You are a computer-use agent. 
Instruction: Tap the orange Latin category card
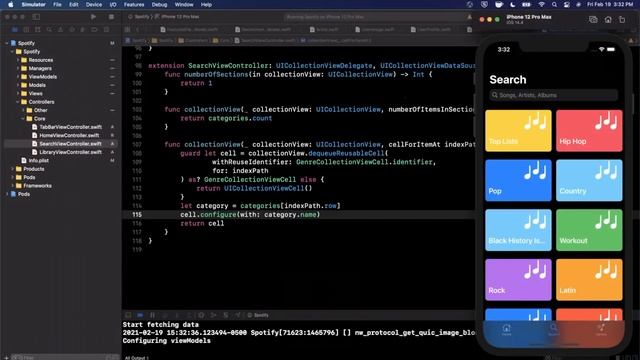tap(589, 280)
